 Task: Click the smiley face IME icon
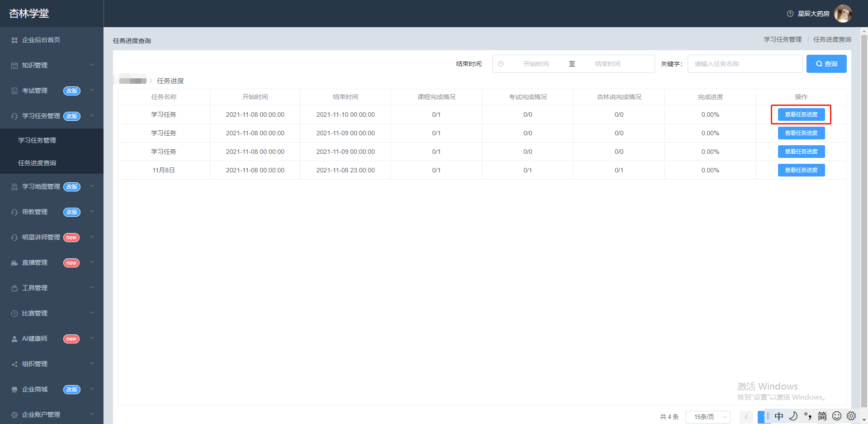pyautogui.click(x=837, y=416)
